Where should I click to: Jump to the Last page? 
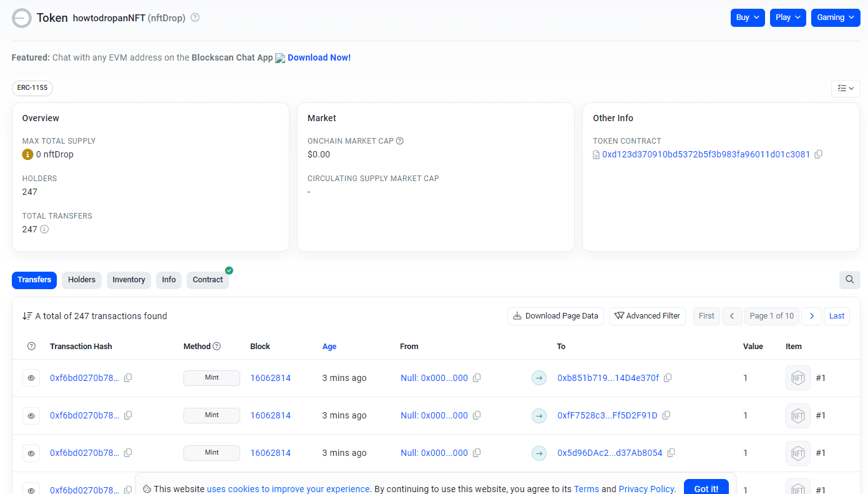[x=837, y=316]
